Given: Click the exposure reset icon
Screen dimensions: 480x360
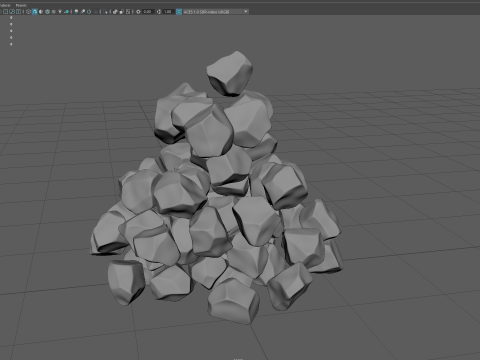Looking at the screenshot, I should point(138,12).
